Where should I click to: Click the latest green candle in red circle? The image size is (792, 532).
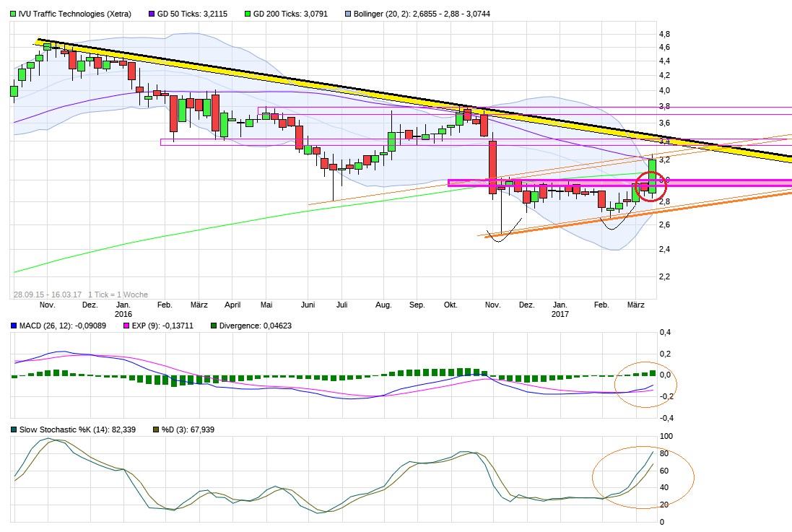click(652, 176)
